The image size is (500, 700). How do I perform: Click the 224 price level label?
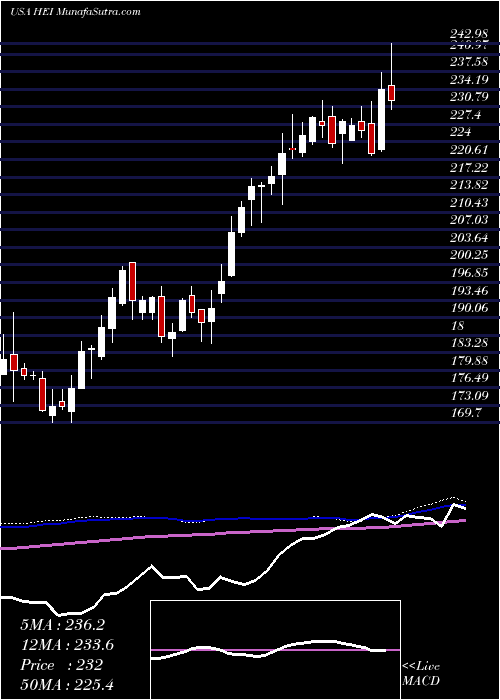point(461,132)
